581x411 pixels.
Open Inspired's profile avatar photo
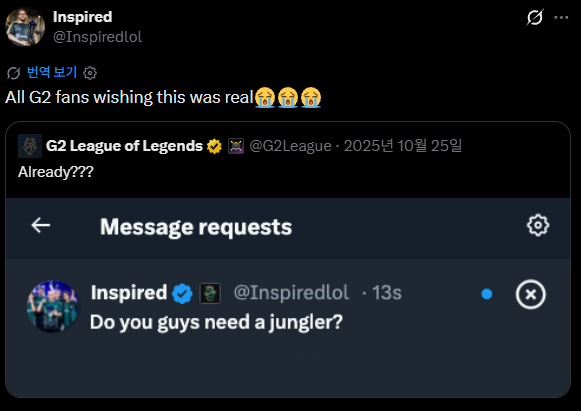click(x=25, y=27)
